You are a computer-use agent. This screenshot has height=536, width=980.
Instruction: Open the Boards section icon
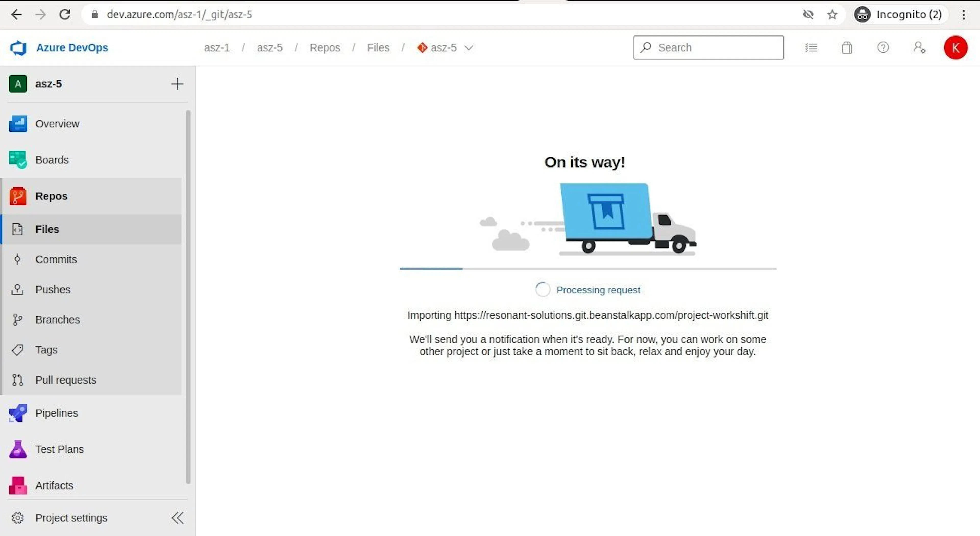pyautogui.click(x=18, y=160)
